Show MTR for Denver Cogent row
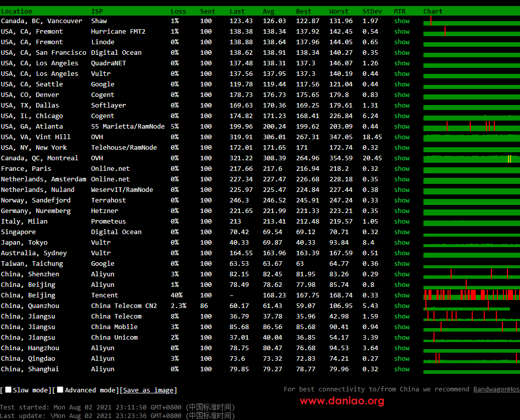The image size is (520, 420). [402, 95]
